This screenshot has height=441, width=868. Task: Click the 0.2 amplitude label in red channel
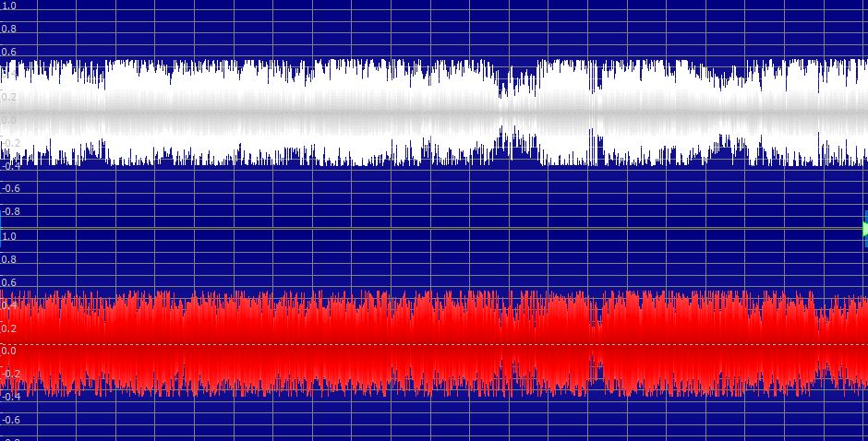(9, 328)
